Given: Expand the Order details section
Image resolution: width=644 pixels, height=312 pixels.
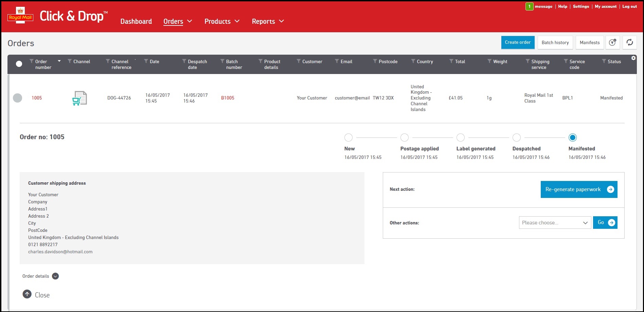Looking at the screenshot, I should [55, 276].
